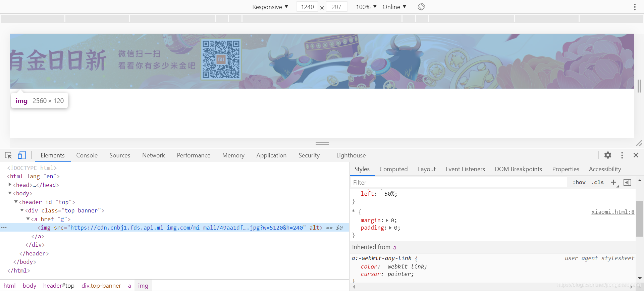This screenshot has width=644, height=291.
Task: Select div.top-banner in the breadcrumb bar
Action: [x=101, y=286]
